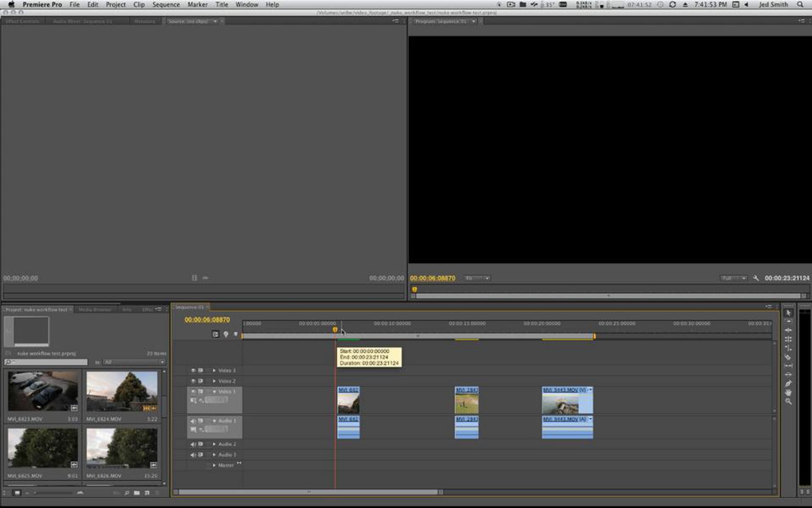Select the Hand tool

click(x=788, y=393)
